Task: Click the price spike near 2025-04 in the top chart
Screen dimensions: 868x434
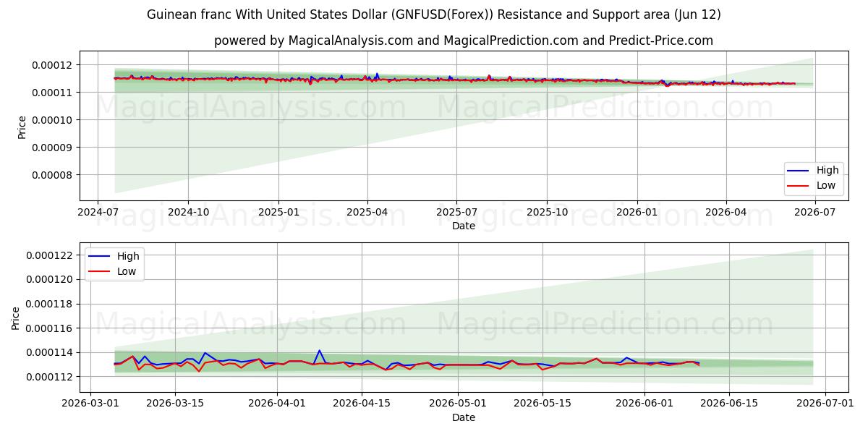Action: (377, 74)
